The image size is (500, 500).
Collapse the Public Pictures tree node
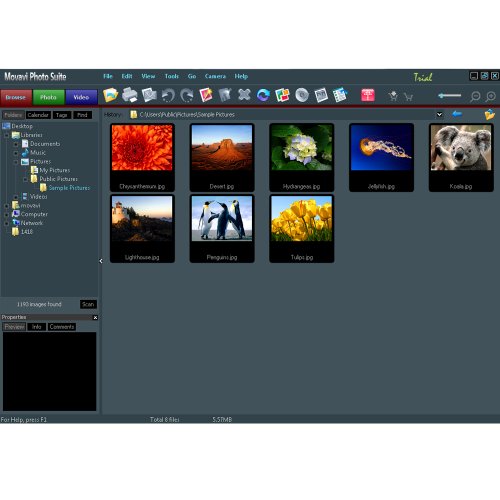tap(25, 179)
